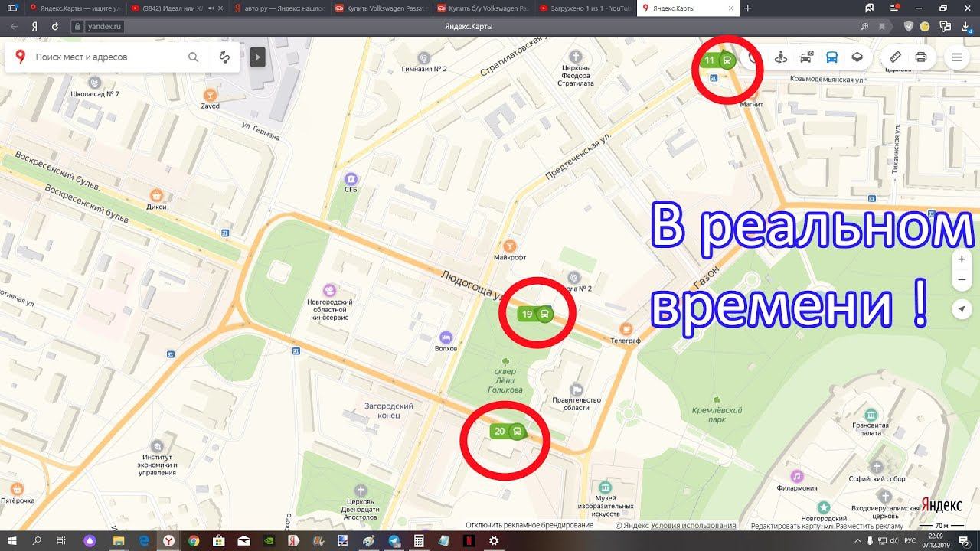Open the Филармония marker
Viewport: 980px width, 551px height.
797,476
